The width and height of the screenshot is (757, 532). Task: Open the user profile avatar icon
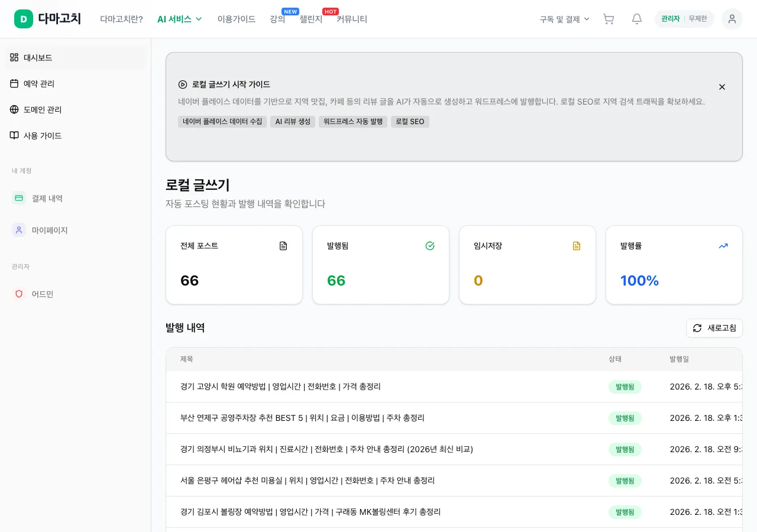coord(732,19)
